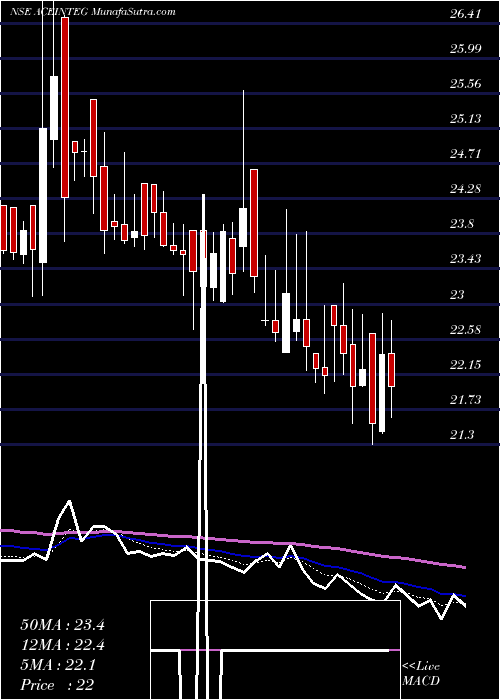Click the 50MA : 23.4 legend entry
The image size is (500, 700).
click(62, 625)
